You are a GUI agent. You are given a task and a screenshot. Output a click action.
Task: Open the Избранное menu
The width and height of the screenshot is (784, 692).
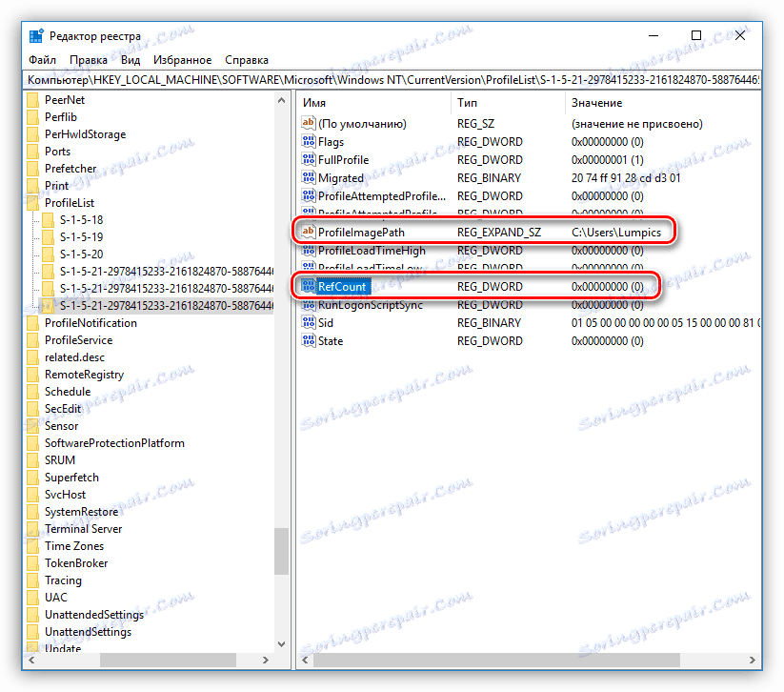pyautogui.click(x=182, y=60)
